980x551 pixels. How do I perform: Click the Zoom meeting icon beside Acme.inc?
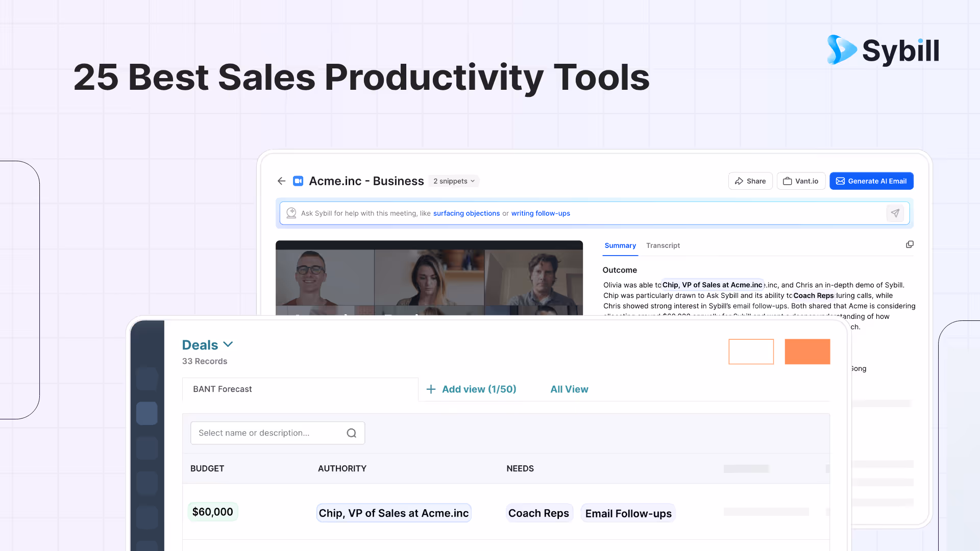(x=298, y=181)
